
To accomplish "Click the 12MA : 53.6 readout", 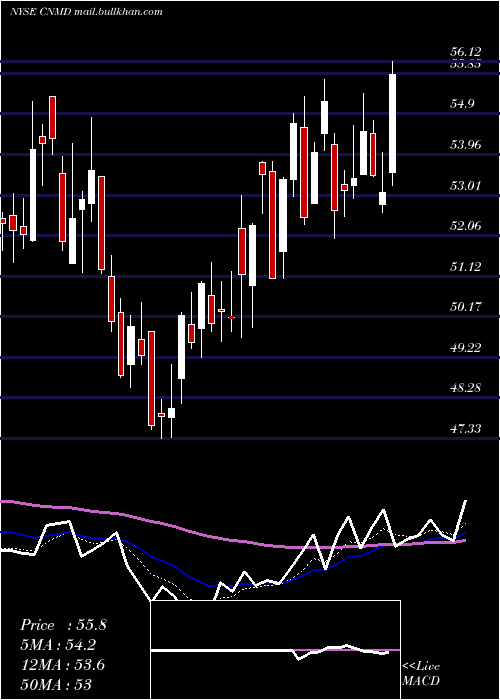I will 63,665.
